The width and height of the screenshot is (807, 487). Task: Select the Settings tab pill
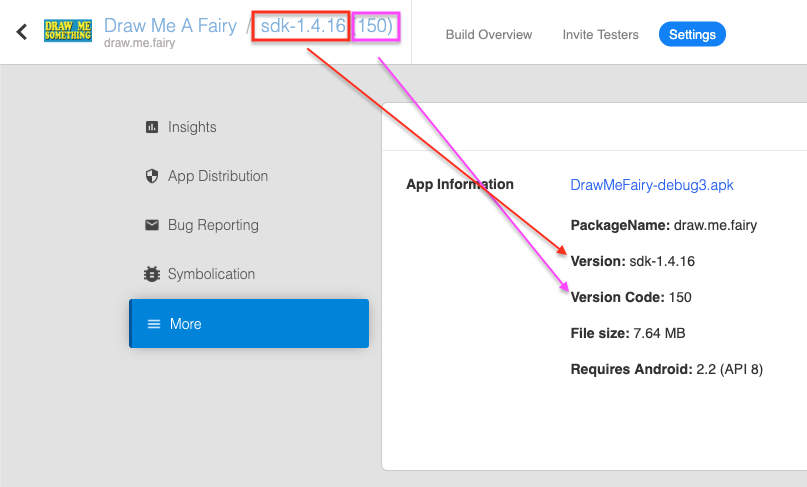point(692,34)
